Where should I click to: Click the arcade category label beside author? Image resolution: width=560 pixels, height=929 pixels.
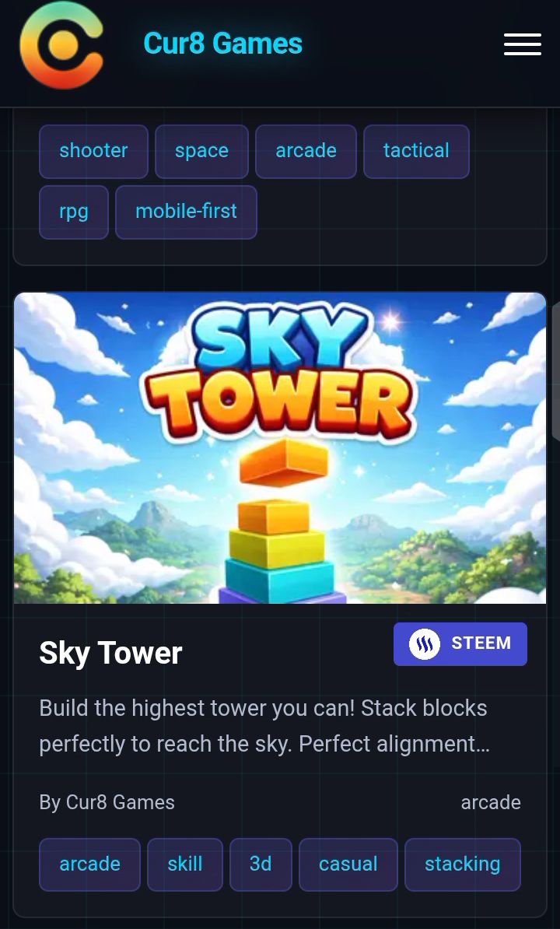(x=491, y=802)
